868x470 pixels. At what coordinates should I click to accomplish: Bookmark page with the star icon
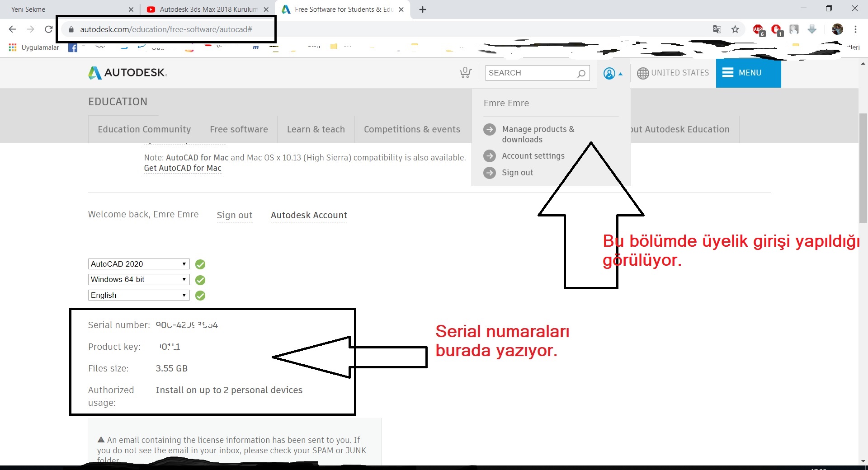pos(735,29)
